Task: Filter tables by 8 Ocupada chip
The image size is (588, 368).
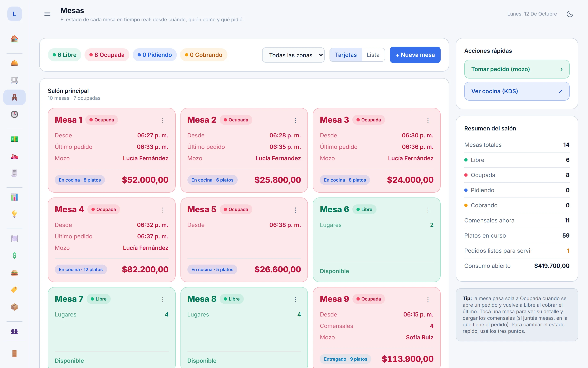Action: point(107,55)
